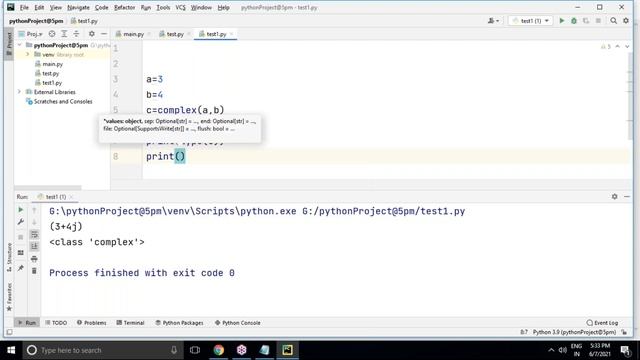Image resolution: width=640 pixels, height=360 pixels.
Task: Expand all items in Project panel
Action: 64,34
